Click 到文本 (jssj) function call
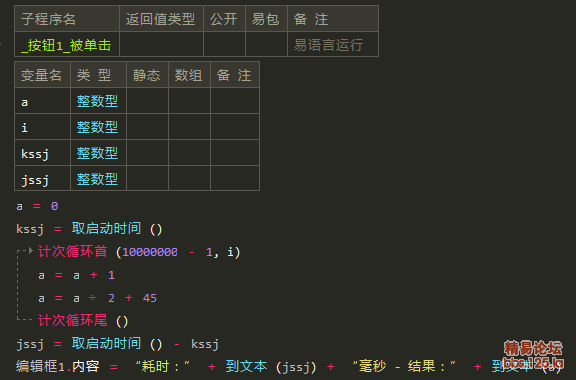This screenshot has height=380, width=576. (x=271, y=366)
